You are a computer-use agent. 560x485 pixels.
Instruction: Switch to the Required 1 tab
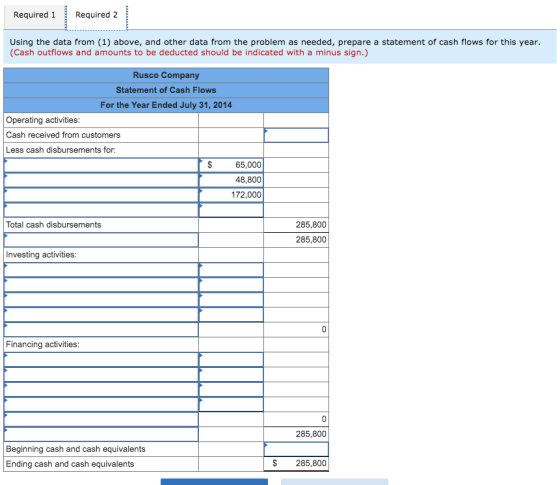pos(34,15)
